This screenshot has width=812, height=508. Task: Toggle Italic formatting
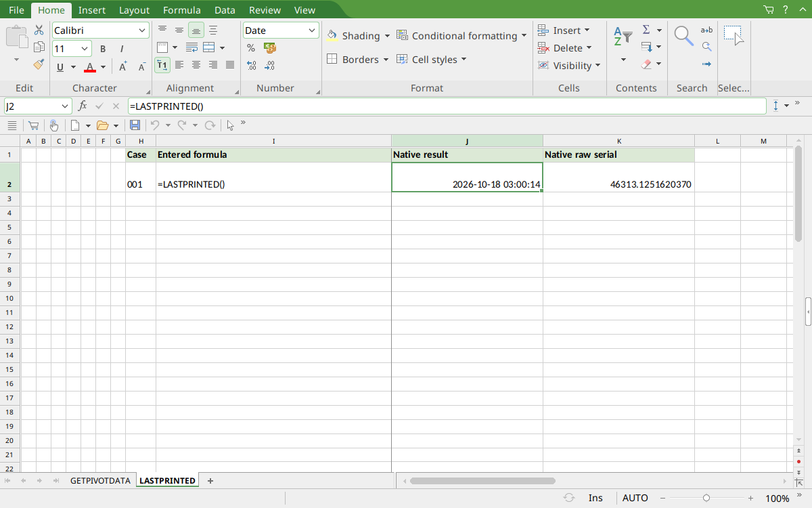point(122,49)
